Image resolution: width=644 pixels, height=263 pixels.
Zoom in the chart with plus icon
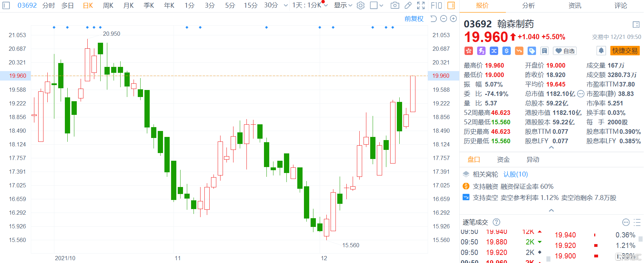point(453,19)
